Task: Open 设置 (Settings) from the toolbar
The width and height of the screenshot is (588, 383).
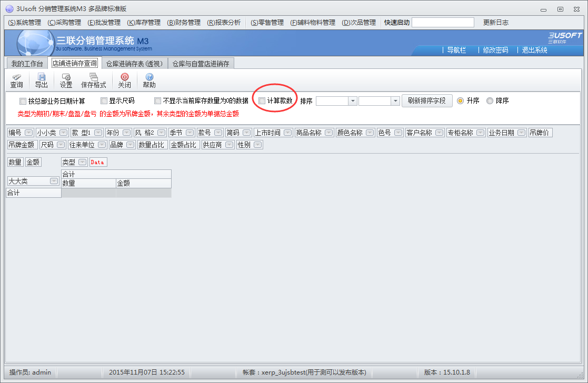Action: [x=66, y=77]
